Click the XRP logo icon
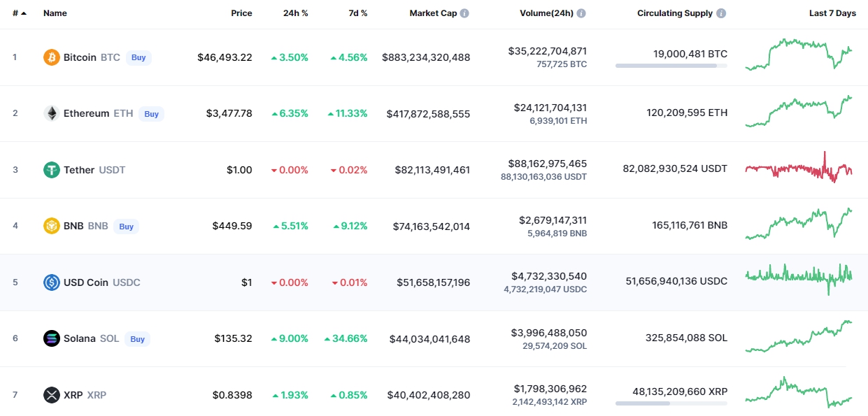This screenshot has width=868, height=416. [52, 395]
